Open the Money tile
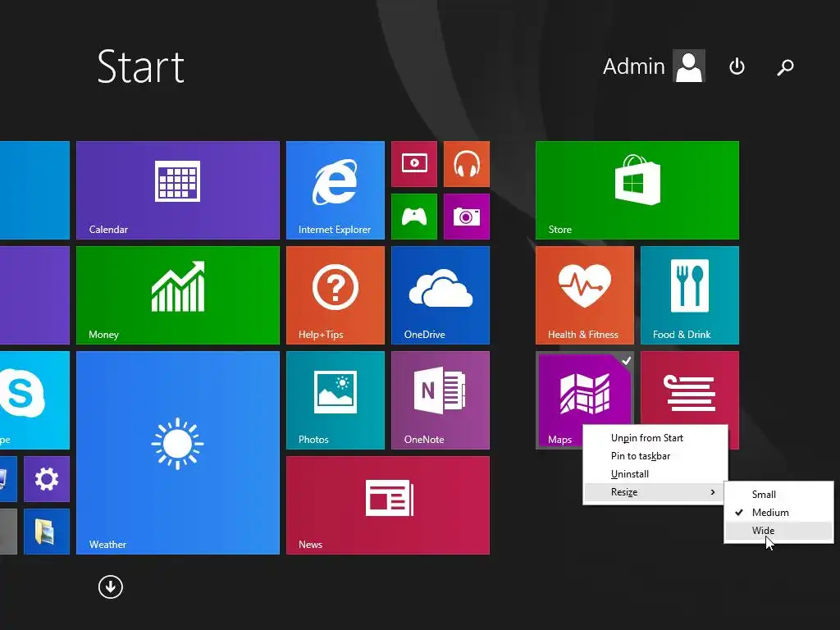 click(x=178, y=295)
